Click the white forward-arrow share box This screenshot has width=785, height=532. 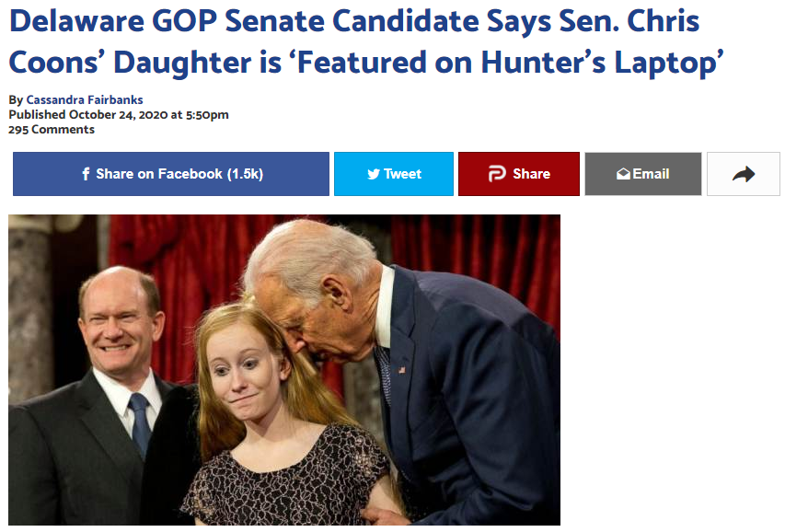(743, 174)
